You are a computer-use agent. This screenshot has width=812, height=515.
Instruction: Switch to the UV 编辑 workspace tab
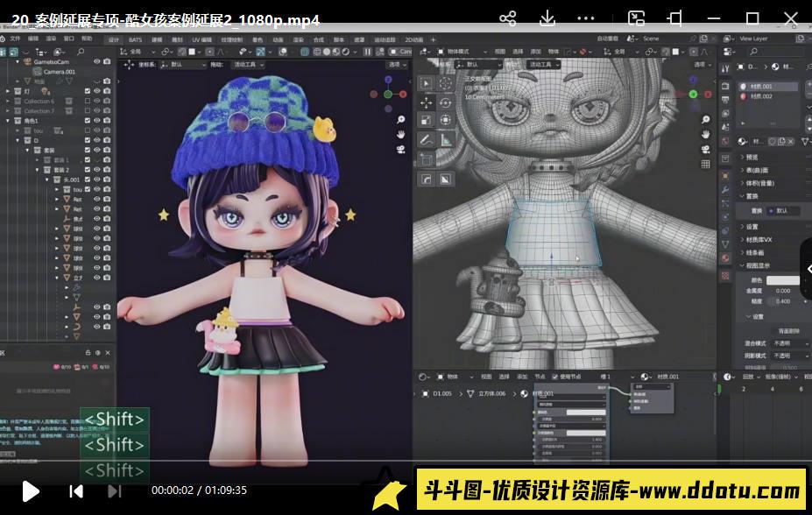pos(202,40)
